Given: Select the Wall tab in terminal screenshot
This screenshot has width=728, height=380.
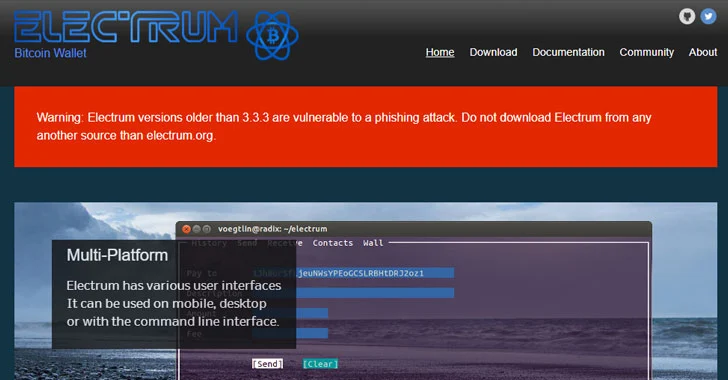Looking at the screenshot, I should pyautogui.click(x=373, y=243).
